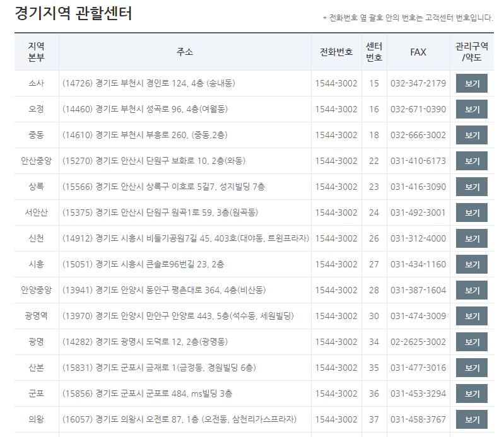Select 안양중앙 region name cell
Image resolution: width=504 pixels, height=437 pixels.
37,290
